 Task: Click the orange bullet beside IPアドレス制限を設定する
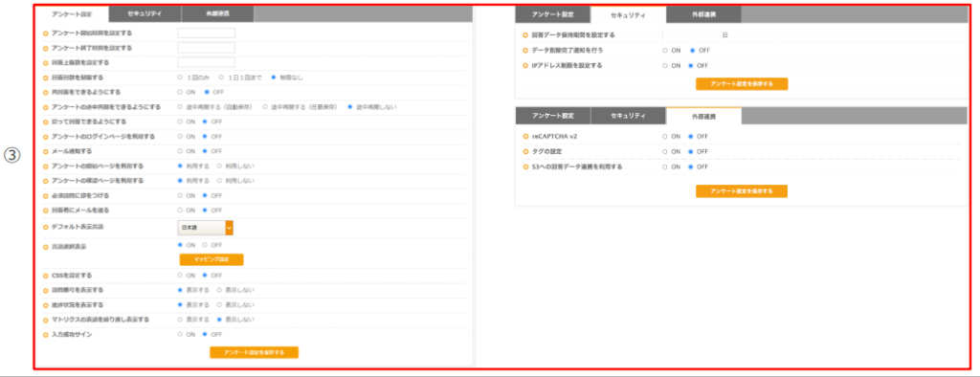point(525,66)
